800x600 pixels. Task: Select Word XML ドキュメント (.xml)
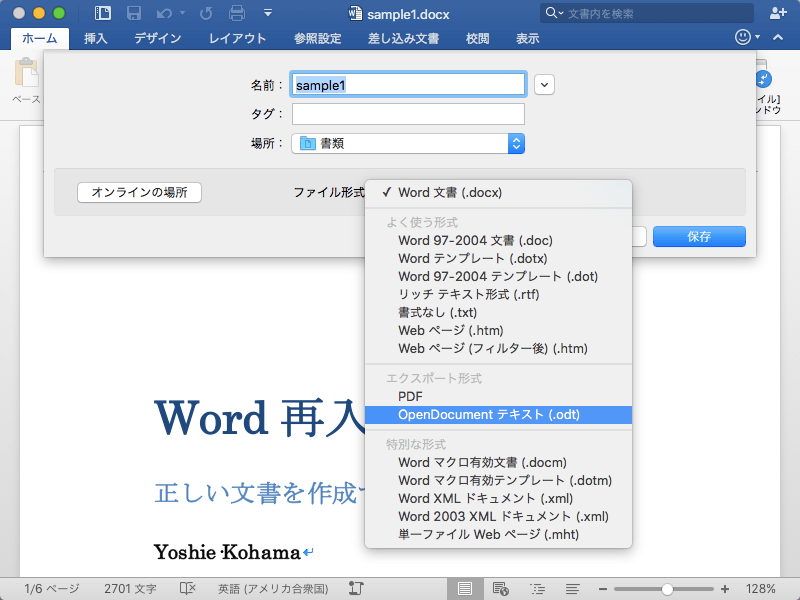pos(498,498)
